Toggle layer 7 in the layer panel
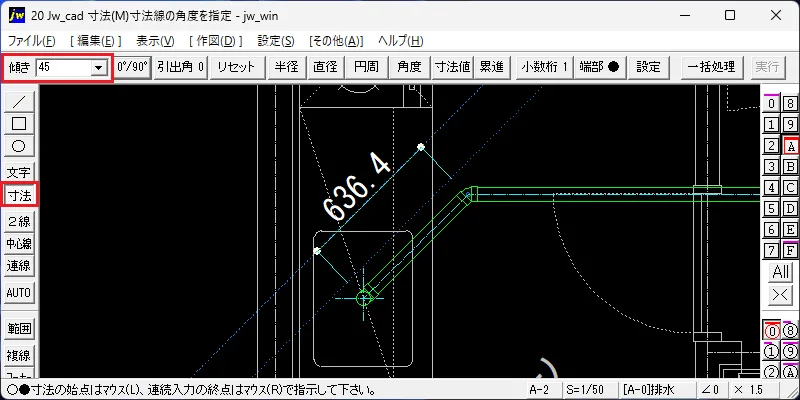 coord(771,251)
